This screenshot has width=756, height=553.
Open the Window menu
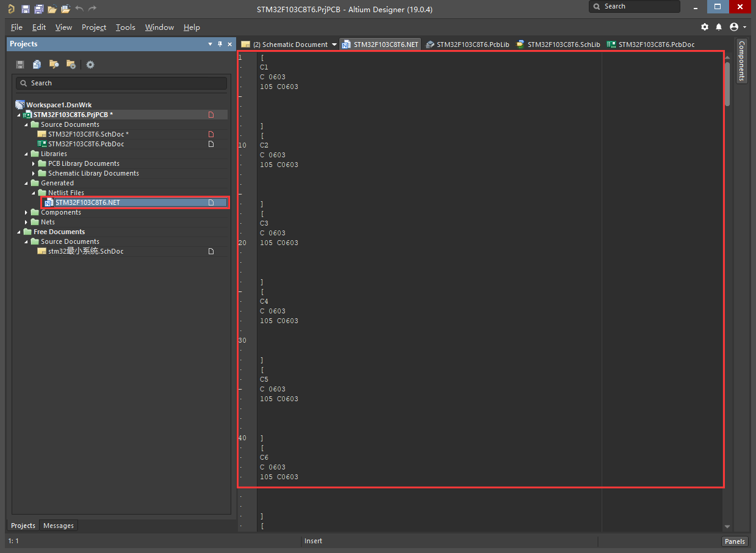(x=159, y=27)
